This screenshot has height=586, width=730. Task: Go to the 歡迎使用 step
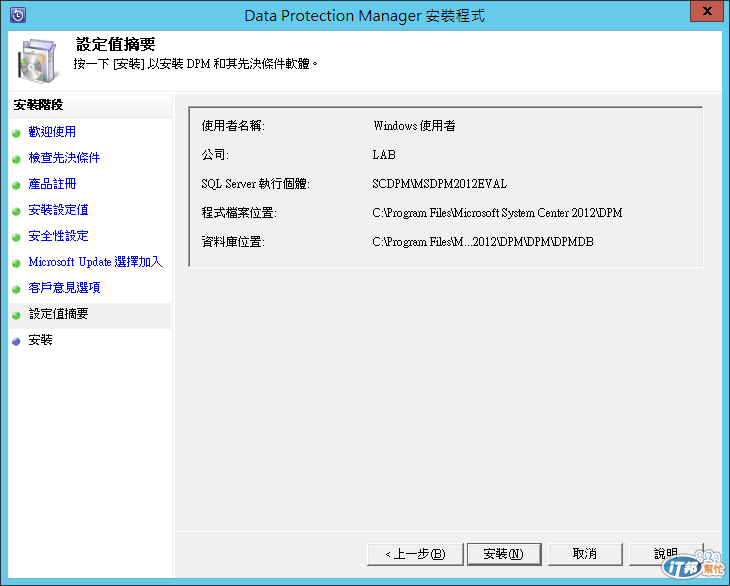pyautogui.click(x=52, y=132)
